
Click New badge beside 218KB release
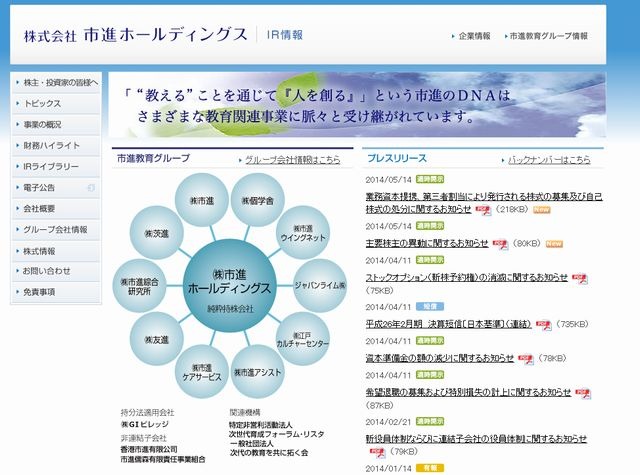542,209
